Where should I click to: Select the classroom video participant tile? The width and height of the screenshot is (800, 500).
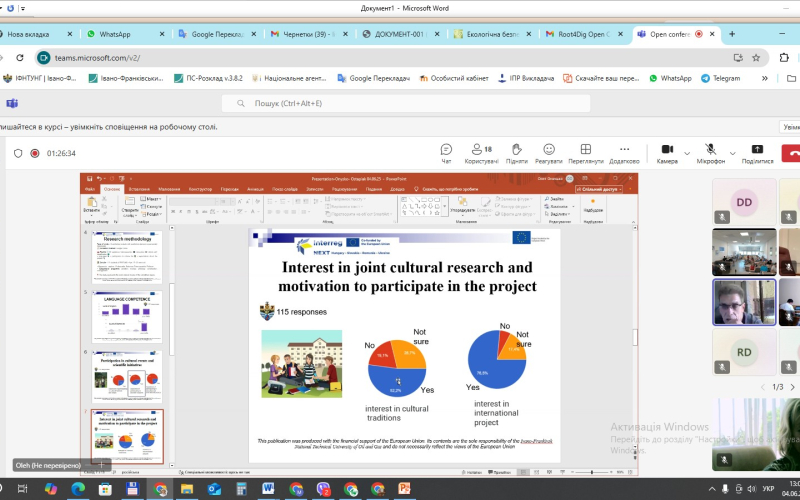pos(744,252)
